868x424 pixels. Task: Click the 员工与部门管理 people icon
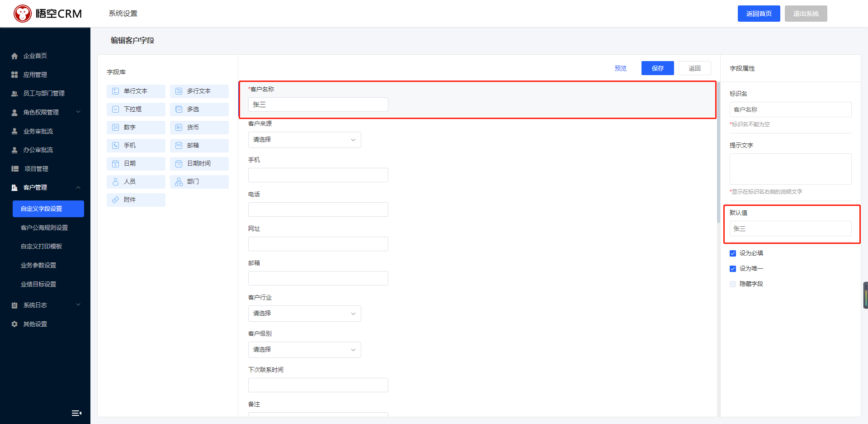tap(14, 94)
